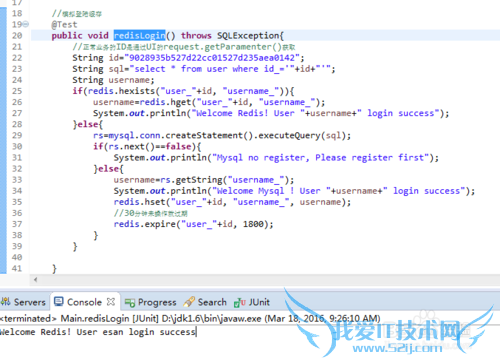
Task: Close the Console view
Action: coord(111,302)
